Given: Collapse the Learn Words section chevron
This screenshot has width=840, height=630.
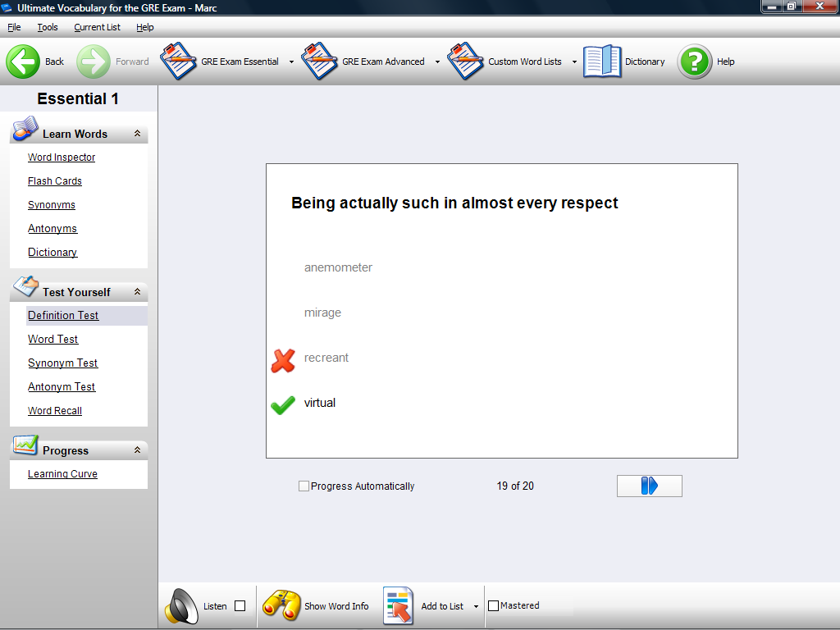Looking at the screenshot, I should [137, 134].
